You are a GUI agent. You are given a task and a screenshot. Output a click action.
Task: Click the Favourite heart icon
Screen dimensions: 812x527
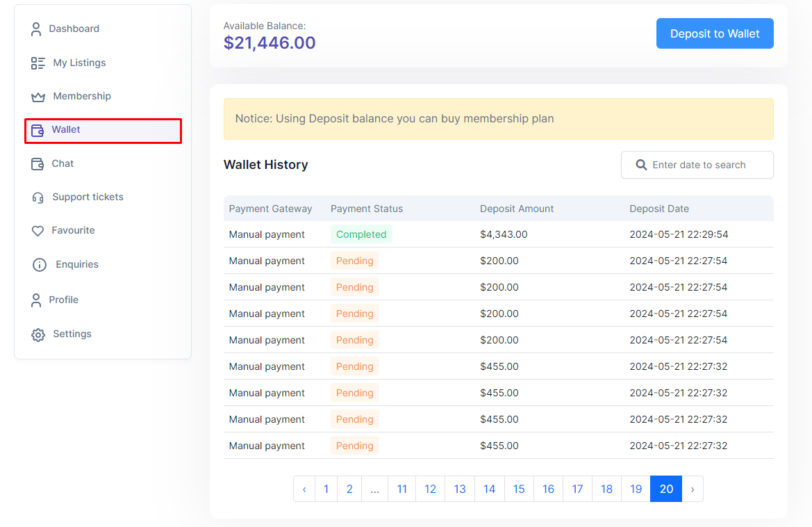(38, 231)
